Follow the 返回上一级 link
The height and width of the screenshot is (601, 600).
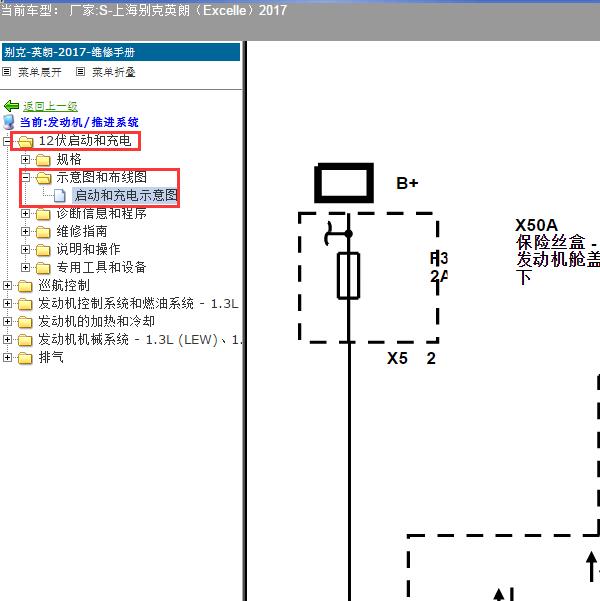click(50, 106)
